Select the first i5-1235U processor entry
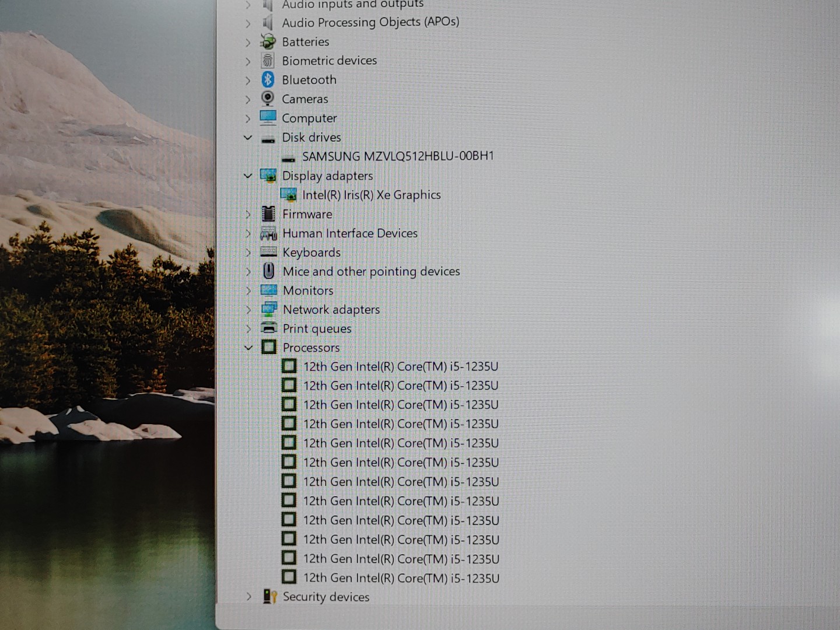 (401, 366)
